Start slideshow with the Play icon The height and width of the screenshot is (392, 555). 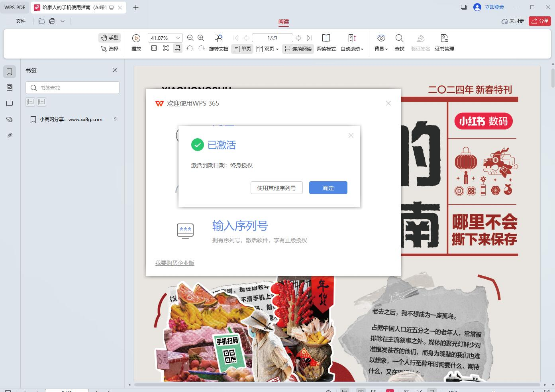coord(136,38)
